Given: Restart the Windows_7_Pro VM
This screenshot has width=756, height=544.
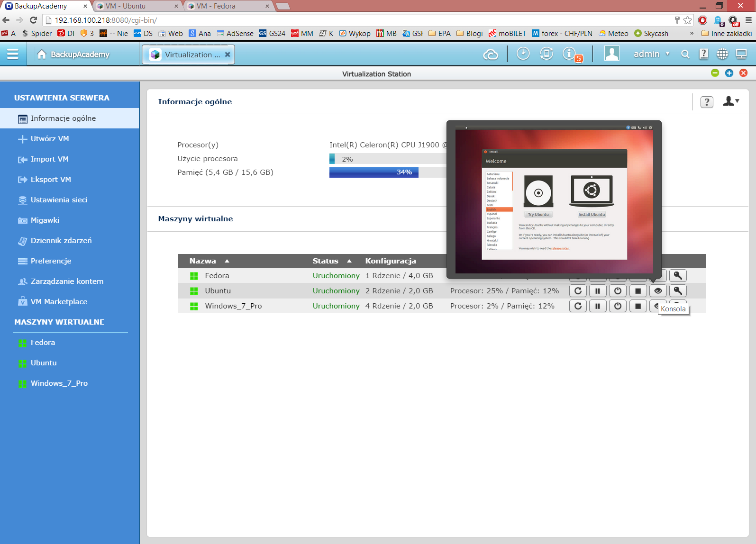Looking at the screenshot, I should coord(578,306).
